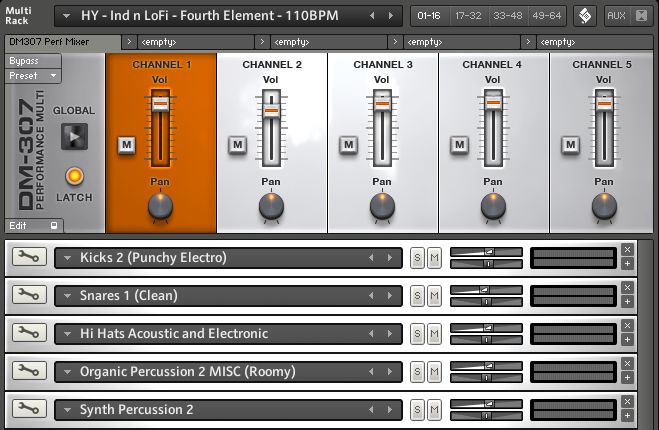Click the Bypass button
Image resolution: width=659 pixels, height=430 pixels.
33,61
